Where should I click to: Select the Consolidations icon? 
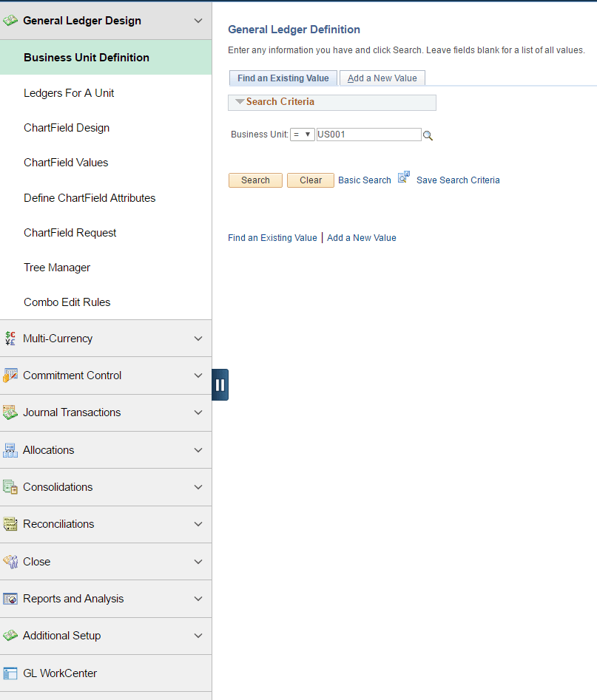pos(10,487)
